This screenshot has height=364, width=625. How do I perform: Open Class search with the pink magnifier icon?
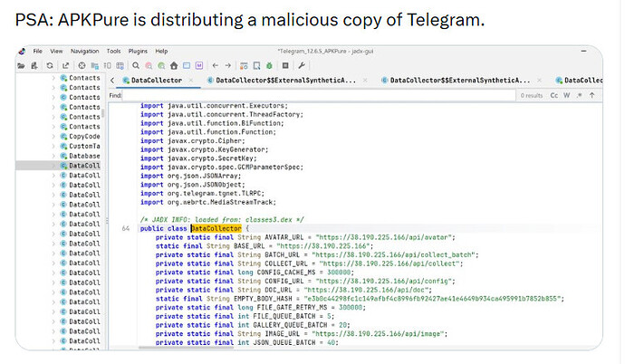pos(149,66)
